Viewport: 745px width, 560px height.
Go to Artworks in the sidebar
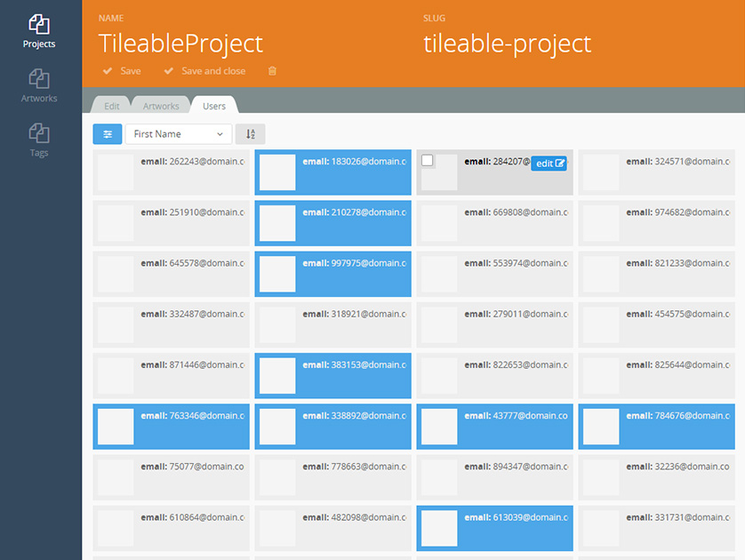39,85
